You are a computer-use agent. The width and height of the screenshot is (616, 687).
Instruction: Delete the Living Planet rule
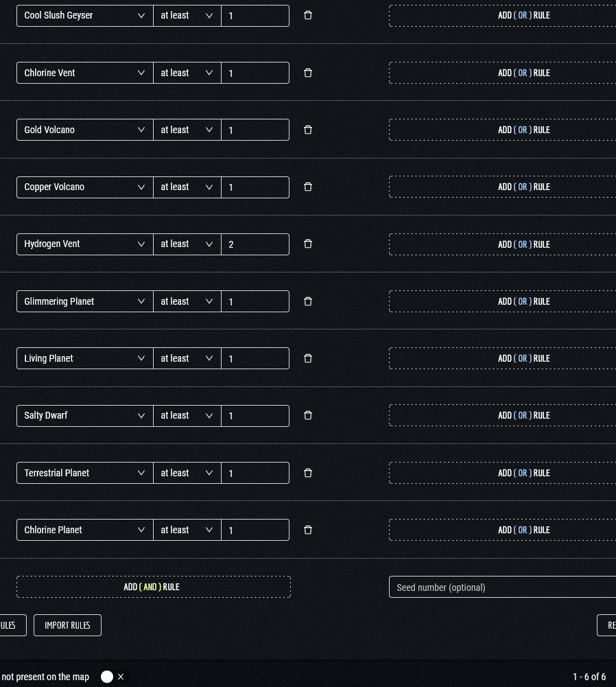308,358
